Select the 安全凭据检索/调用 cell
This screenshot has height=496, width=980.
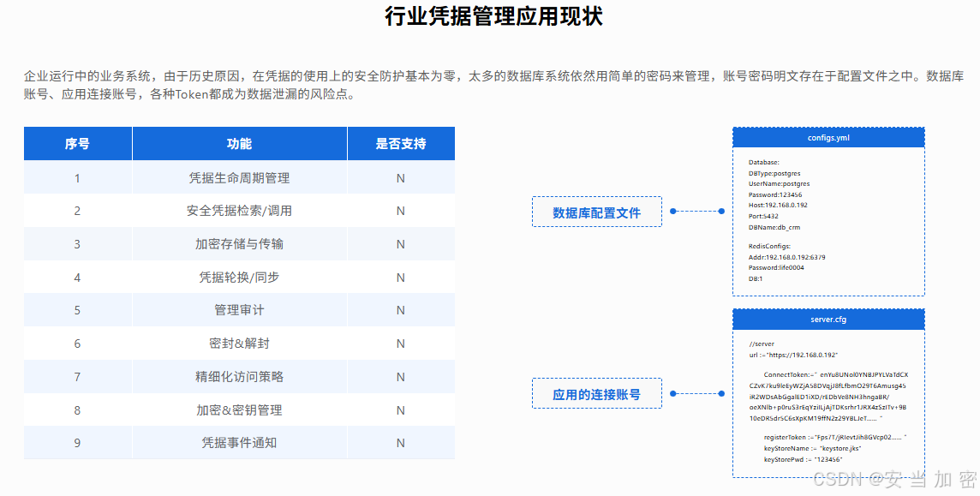click(239, 211)
